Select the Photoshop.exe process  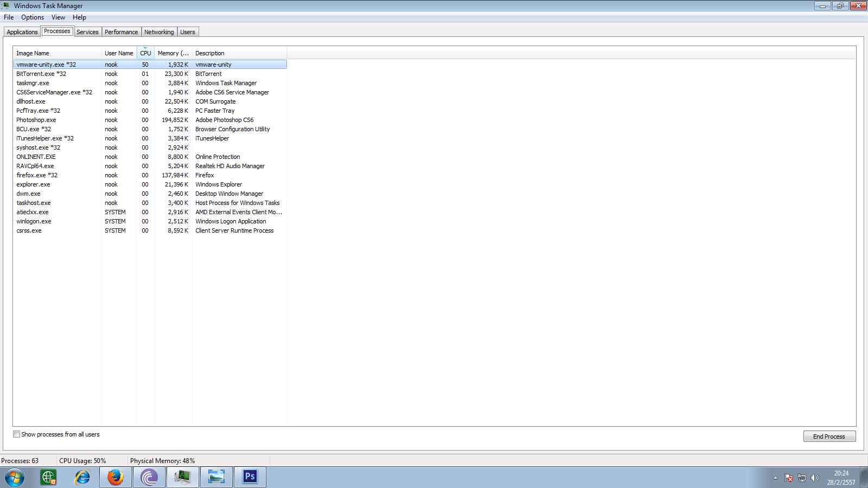tap(150, 120)
